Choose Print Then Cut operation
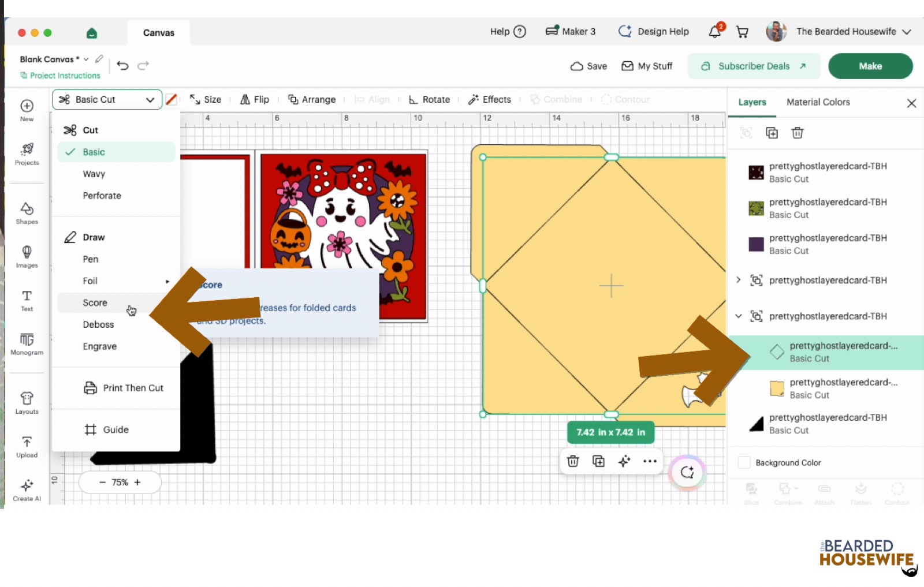924x587 pixels. tap(124, 388)
